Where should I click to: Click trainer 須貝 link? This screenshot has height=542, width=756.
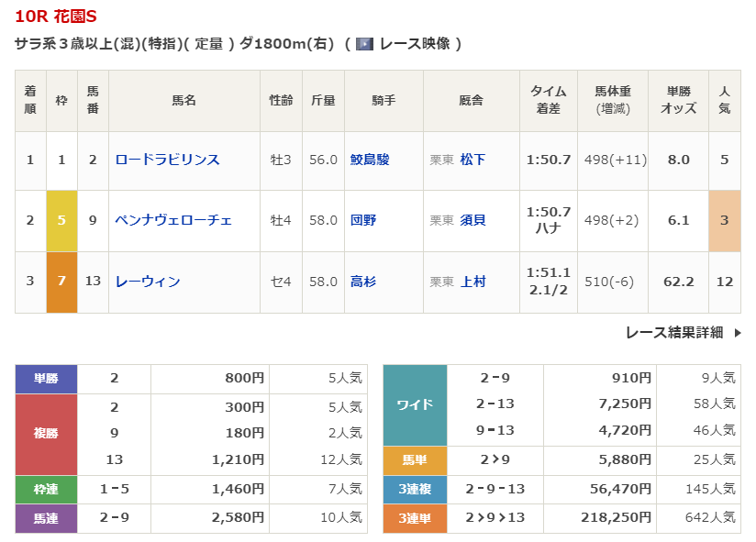(x=472, y=220)
